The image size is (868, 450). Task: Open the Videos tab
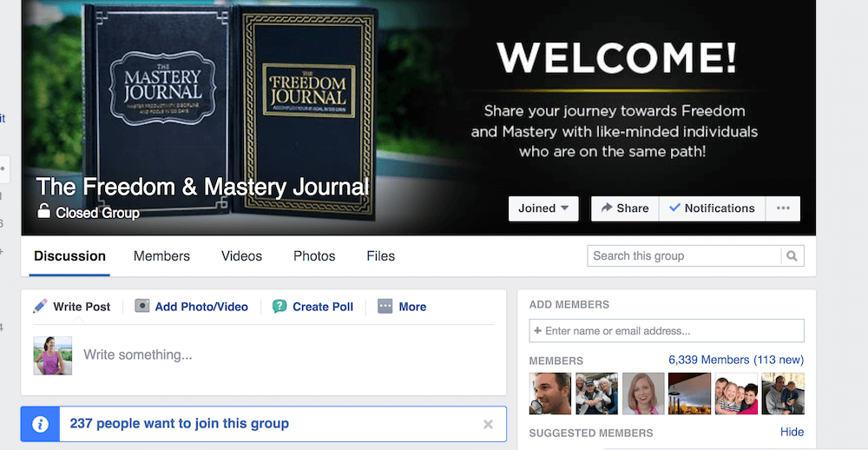[242, 256]
